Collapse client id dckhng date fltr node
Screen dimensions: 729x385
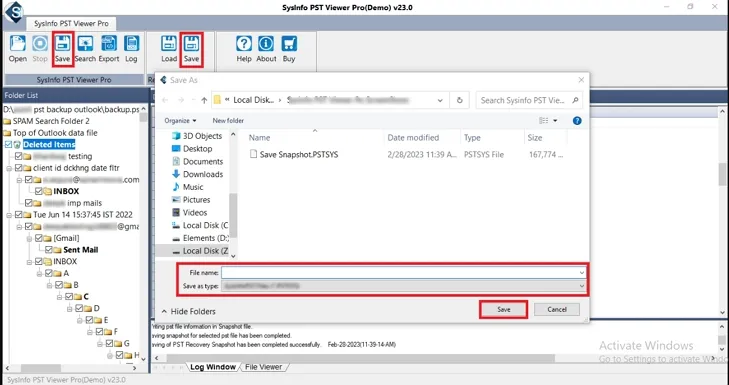(9, 168)
